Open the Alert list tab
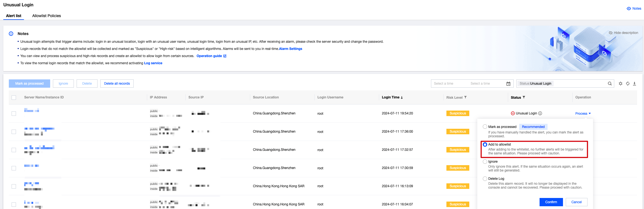Viewport: 644px width, 209px height. coord(14,16)
